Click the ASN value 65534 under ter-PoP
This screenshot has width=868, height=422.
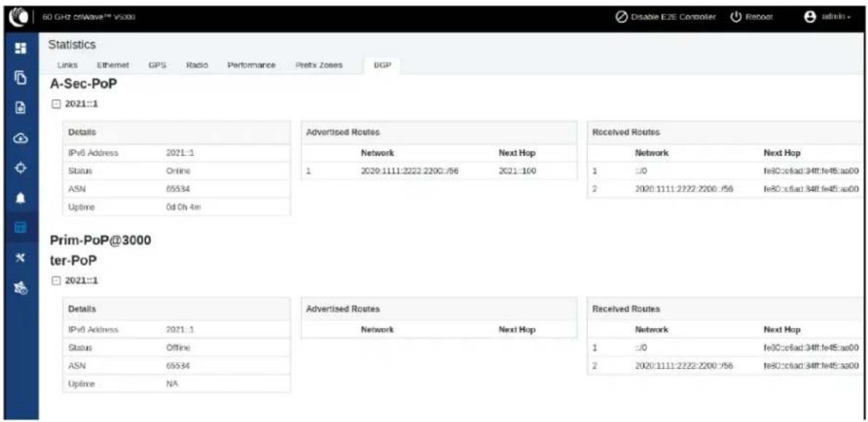point(178,365)
